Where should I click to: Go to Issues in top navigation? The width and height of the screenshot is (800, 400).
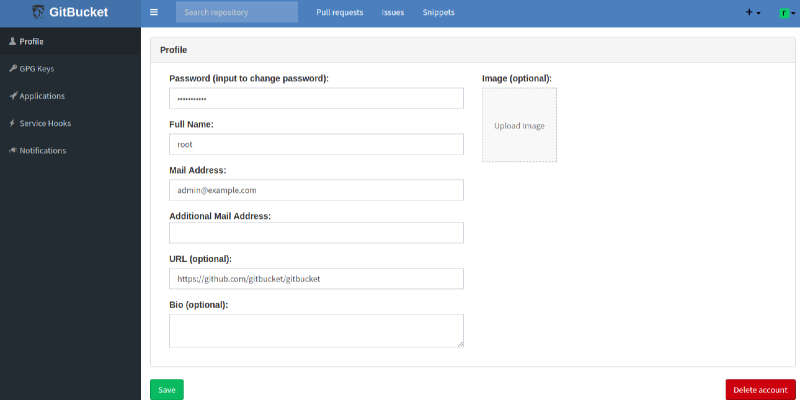click(393, 13)
